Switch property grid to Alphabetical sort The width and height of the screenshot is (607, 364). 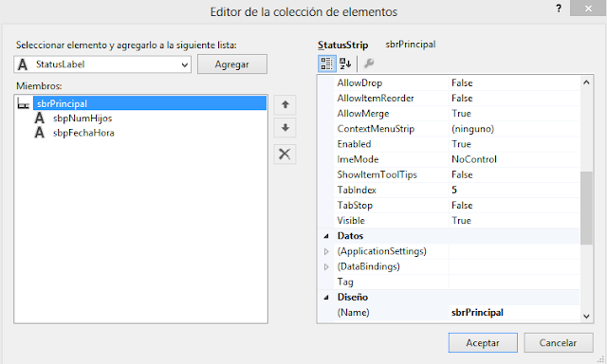click(345, 64)
